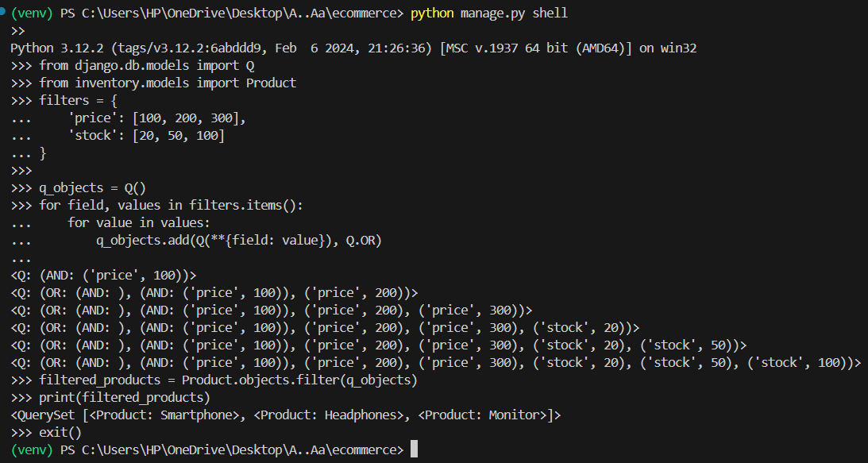Screen dimensions: 868x463
Task: Click the output <Q: (AND: ('price', 100))>
Action: point(103,276)
